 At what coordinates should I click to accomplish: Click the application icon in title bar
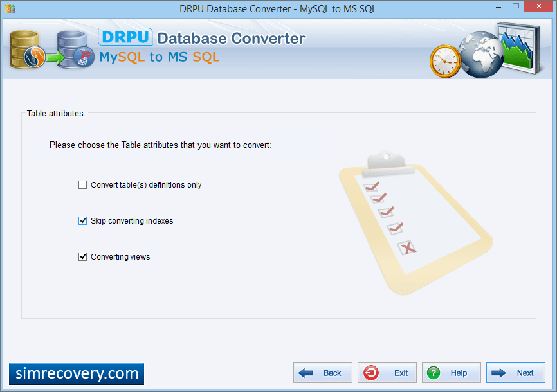click(10, 8)
